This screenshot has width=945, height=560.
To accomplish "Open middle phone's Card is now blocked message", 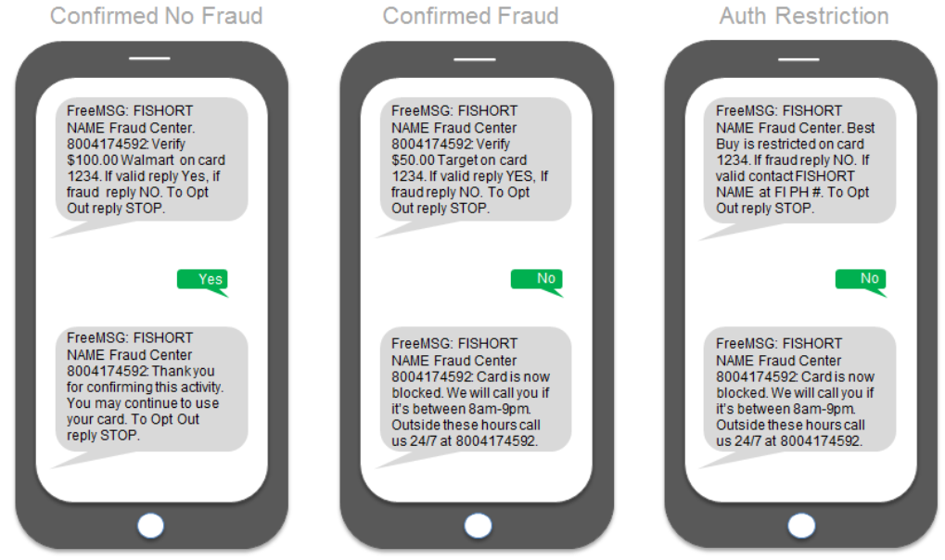I will 476,388.
